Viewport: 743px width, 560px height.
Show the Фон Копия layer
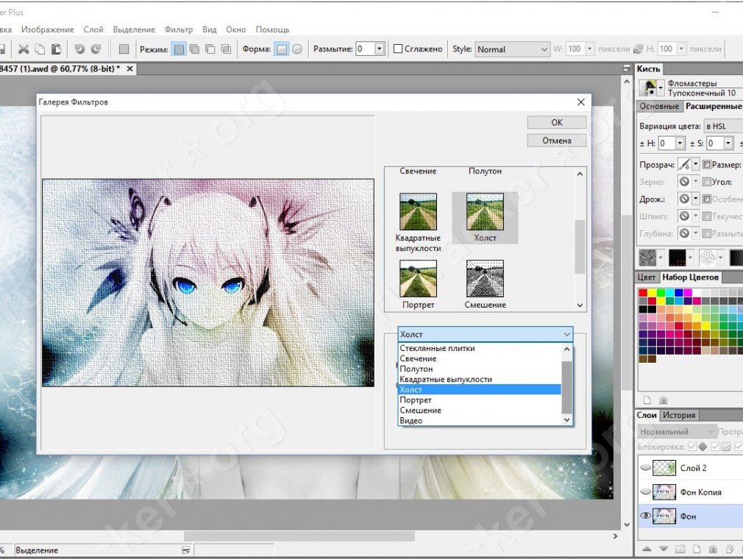645,492
